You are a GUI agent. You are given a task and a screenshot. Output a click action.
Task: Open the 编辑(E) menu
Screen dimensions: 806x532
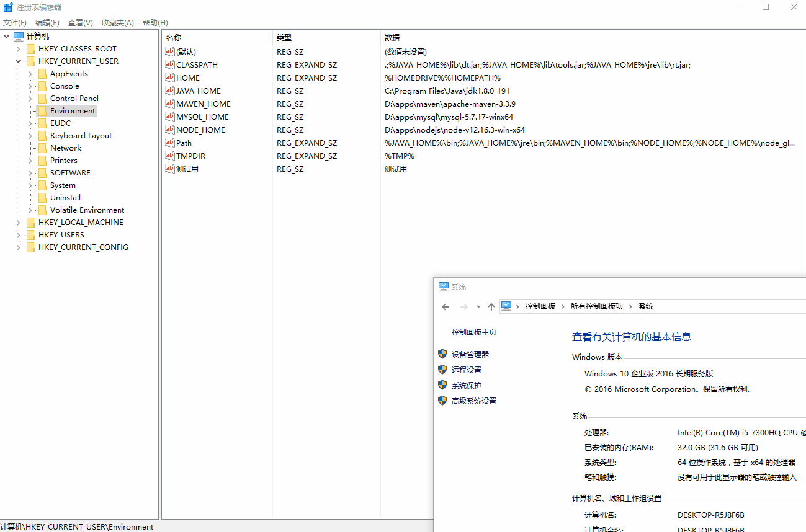point(47,23)
